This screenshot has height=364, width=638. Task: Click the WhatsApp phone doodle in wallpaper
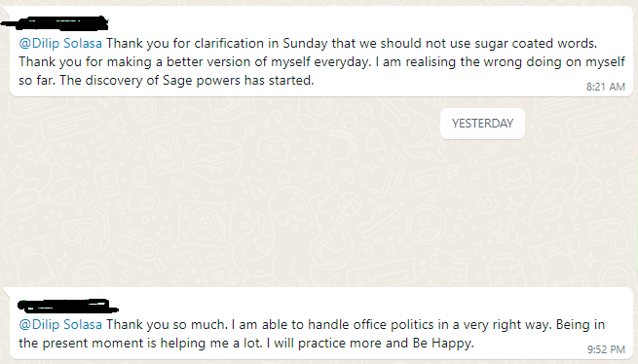(x=163, y=149)
